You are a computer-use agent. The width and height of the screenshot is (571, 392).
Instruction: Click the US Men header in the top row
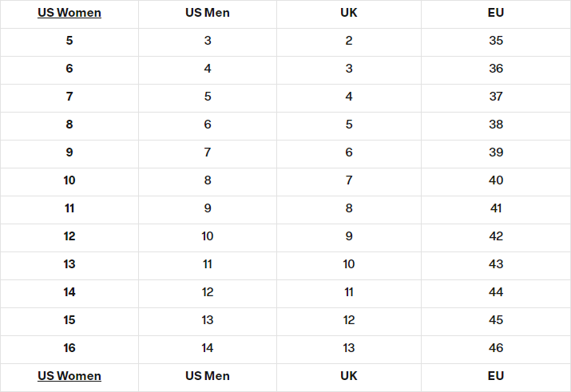pyautogui.click(x=208, y=13)
